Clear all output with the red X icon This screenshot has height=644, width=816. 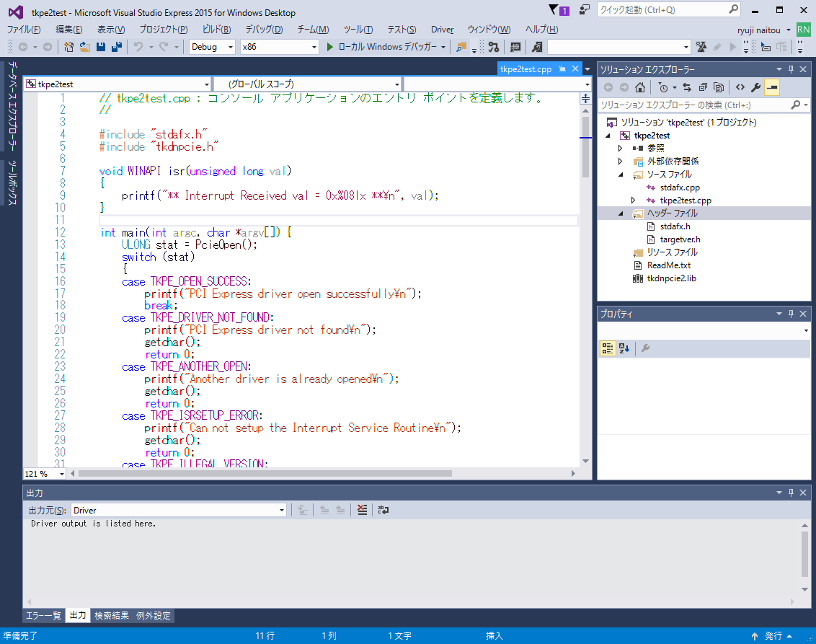pos(362,510)
